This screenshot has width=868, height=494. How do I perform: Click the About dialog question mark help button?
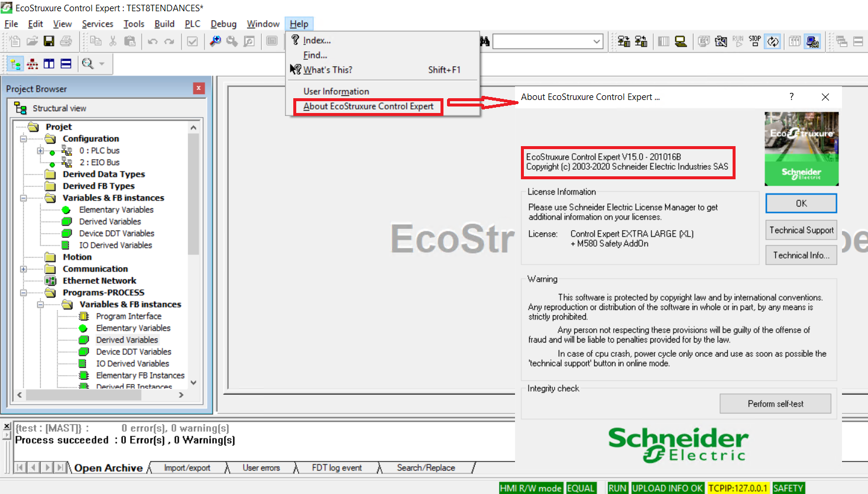point(792,96)
